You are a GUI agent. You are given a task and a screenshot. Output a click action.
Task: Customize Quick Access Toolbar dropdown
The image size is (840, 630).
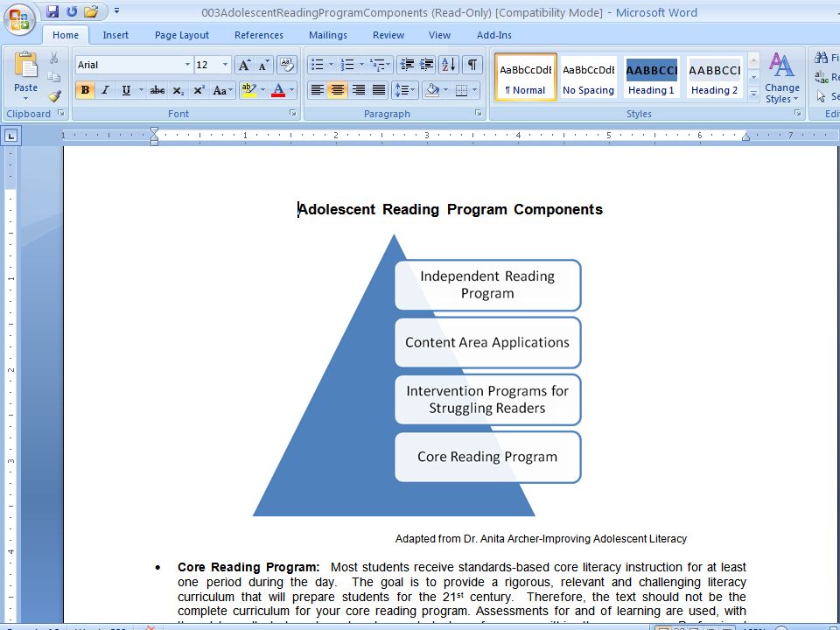[x=116, y=10]
